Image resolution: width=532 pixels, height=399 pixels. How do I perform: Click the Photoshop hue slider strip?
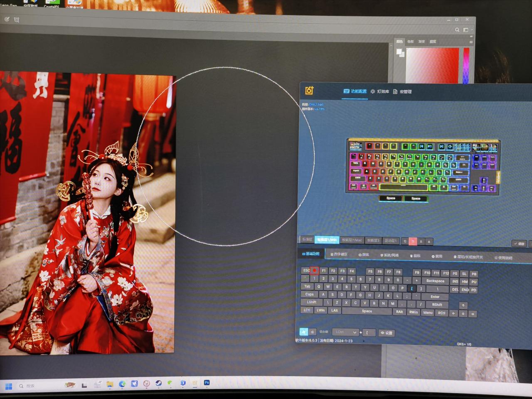tap(466, 65)
